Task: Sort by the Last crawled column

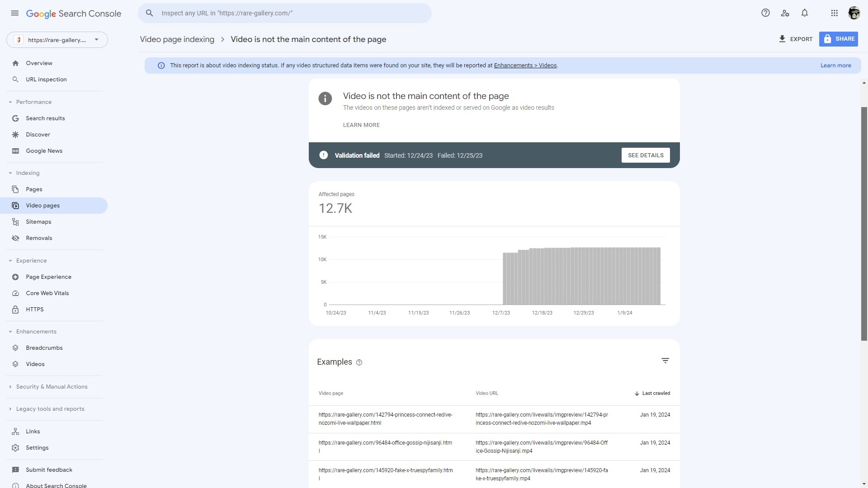Action: tap(652, 393)
